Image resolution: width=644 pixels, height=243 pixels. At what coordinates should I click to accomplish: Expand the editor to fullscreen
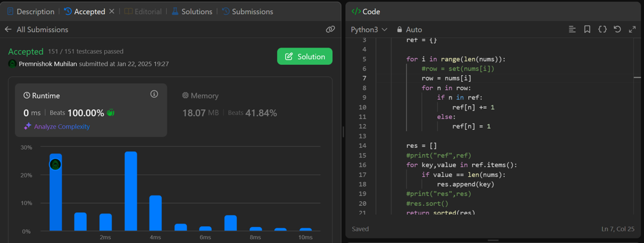coord(632,29)
